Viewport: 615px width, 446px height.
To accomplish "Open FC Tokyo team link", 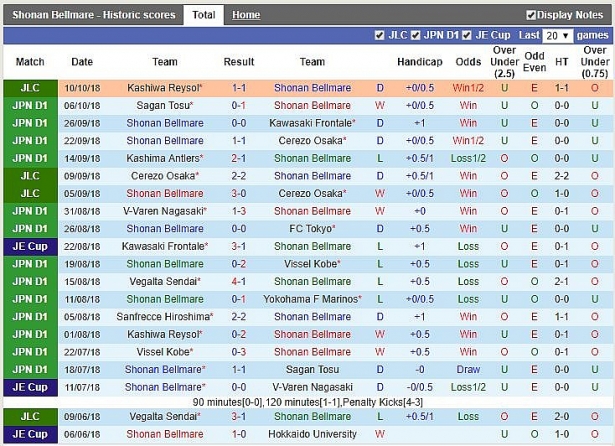I will pyautogui.click(x=312, y=229).
